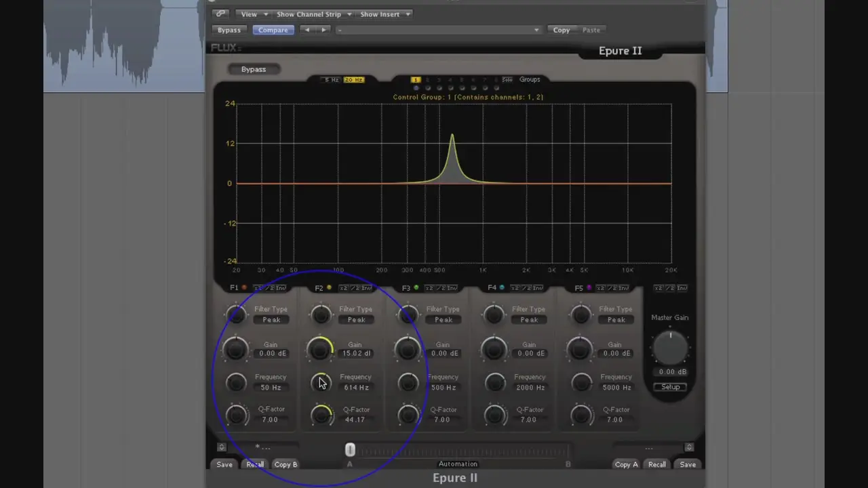Toggle F4 band enable cyan LED
This screenshot has height=488, width=868.
pyautogui.click(x=502, y=288)
